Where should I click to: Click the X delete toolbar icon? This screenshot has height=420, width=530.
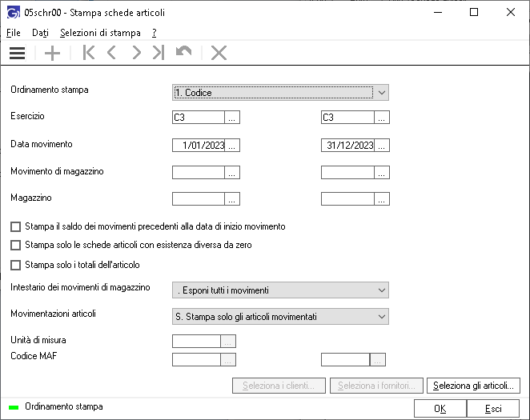[x=219, y=53]
